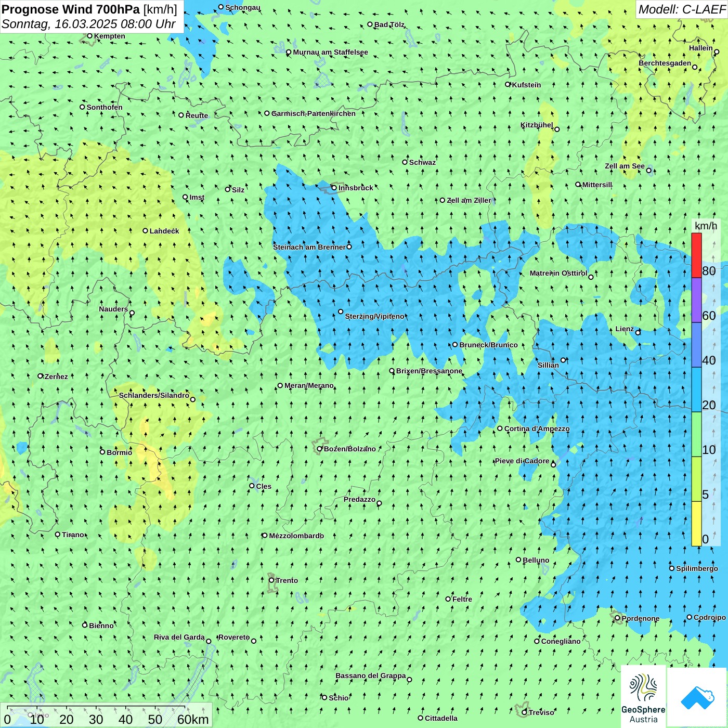Click the 60km scale bar label
Image resolution: width=728 pixels, height=728 pixels.
pyautogui.click(x=193, y=719)
